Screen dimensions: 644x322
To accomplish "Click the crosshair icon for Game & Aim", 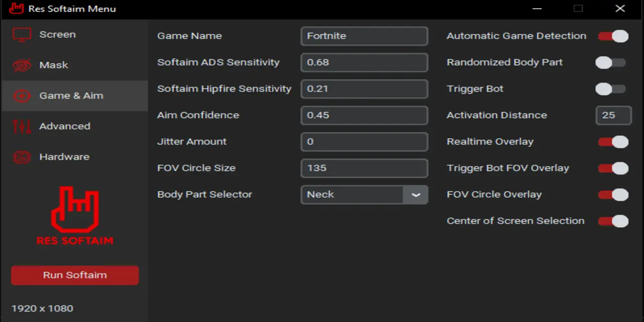I will point(21,96).
